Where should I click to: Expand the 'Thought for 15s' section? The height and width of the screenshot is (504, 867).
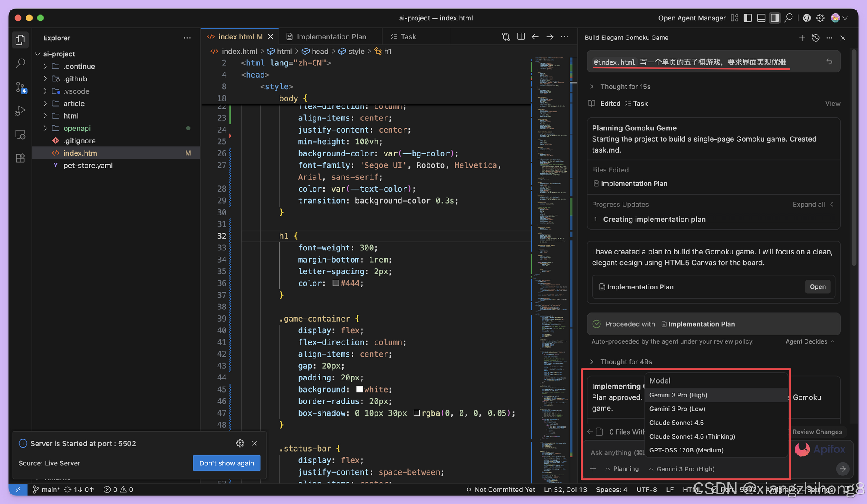[x=625, y=87]
